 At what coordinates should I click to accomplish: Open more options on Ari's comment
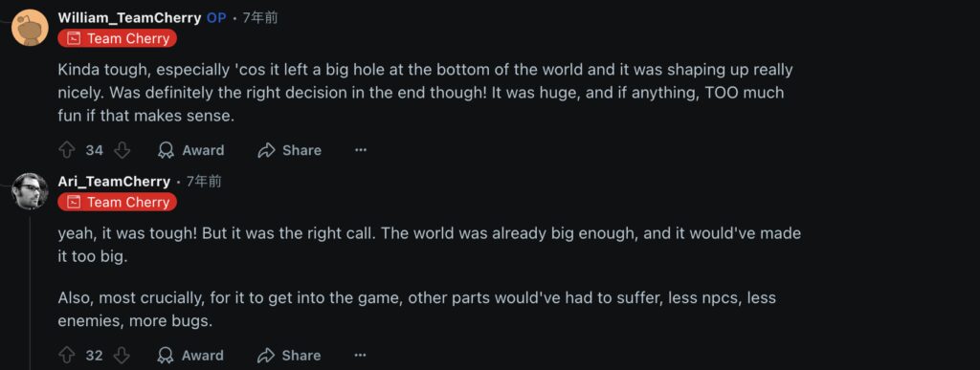pos(361,356)
